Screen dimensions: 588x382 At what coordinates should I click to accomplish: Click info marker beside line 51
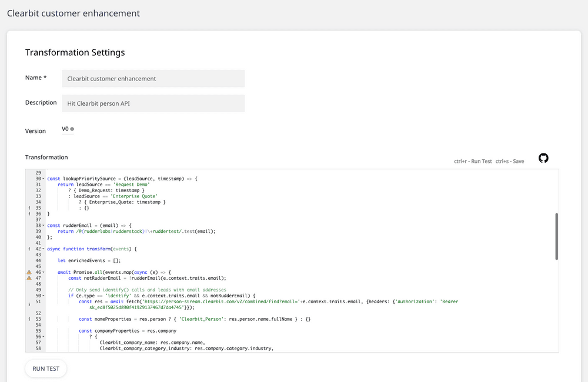tap(29, 304)
